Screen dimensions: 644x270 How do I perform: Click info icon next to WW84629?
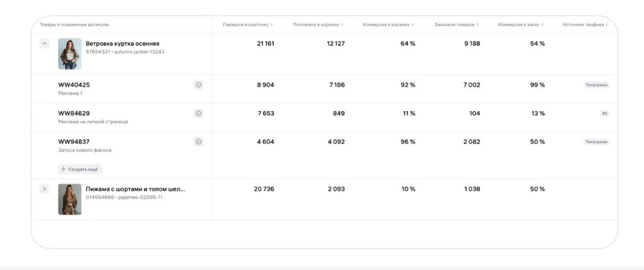pyautogui.click(x=199, y=114)
